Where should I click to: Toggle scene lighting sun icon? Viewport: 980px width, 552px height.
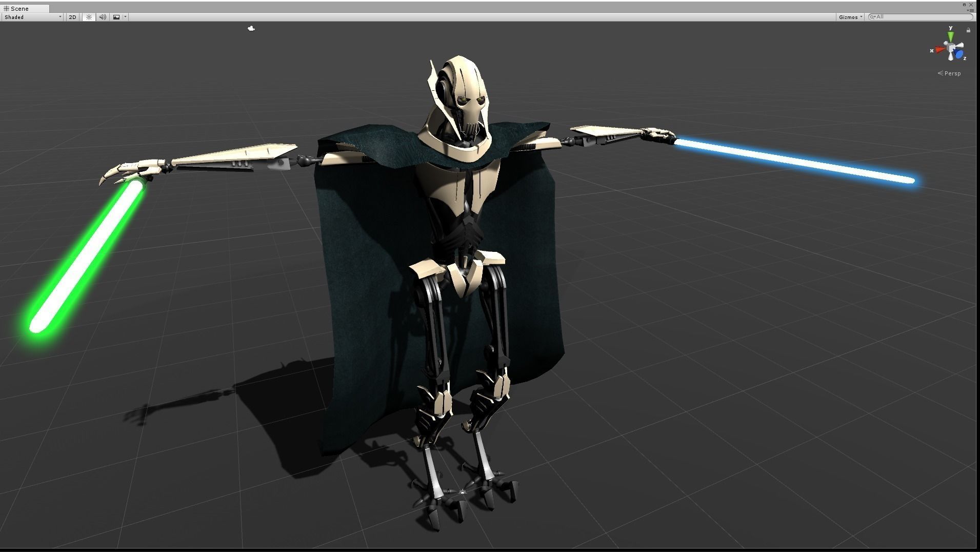[89, 17]
